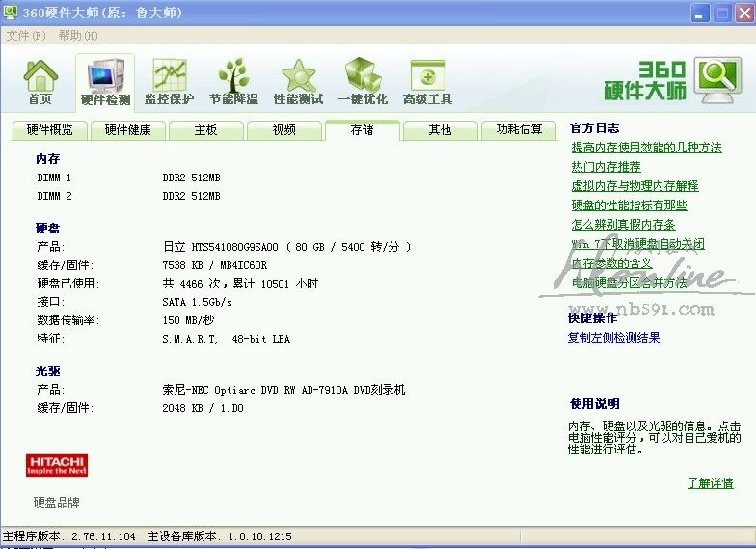The image size is (756, 549).
Task: Switch to the 功耗估算 tab
Action: 519,129
